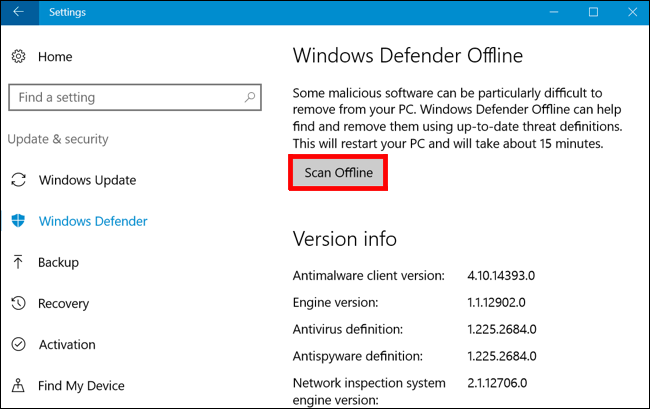
Task: Go to Backup settings
Action: coord(58,262)
